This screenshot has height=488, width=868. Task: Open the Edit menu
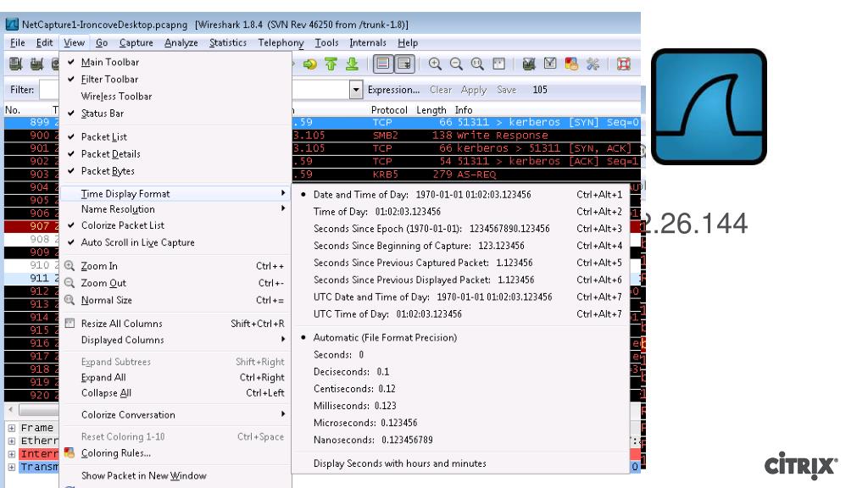click(44, 42)
